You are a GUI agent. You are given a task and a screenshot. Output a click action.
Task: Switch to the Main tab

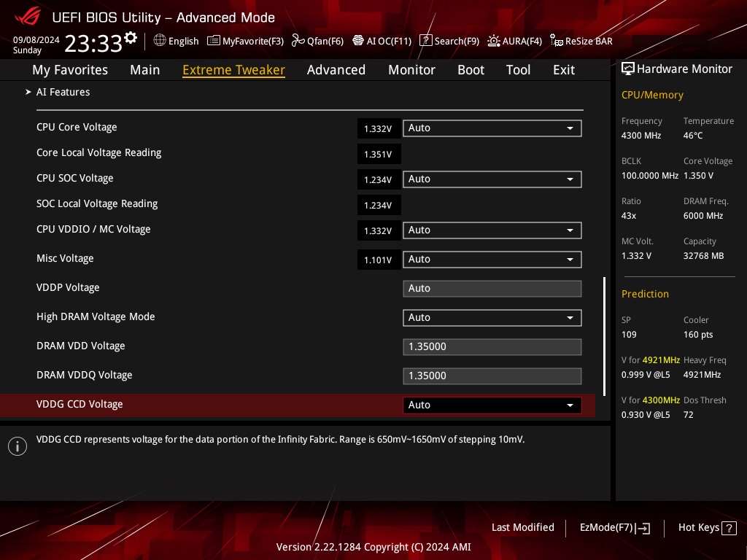(145, 70)
